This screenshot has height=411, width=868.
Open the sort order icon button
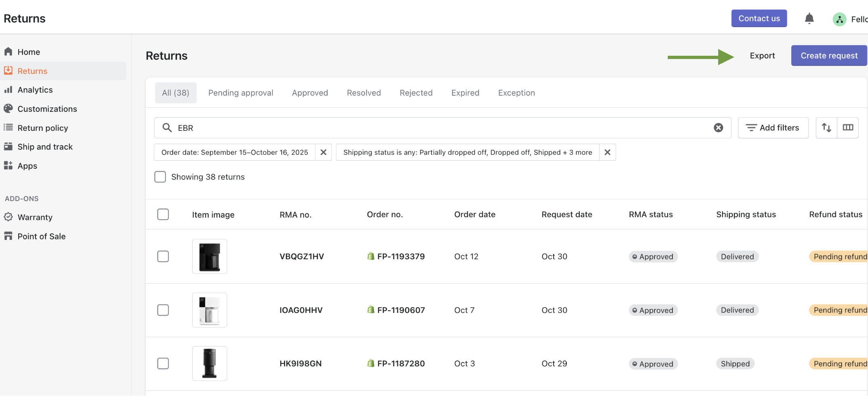[x=826, y=128]
